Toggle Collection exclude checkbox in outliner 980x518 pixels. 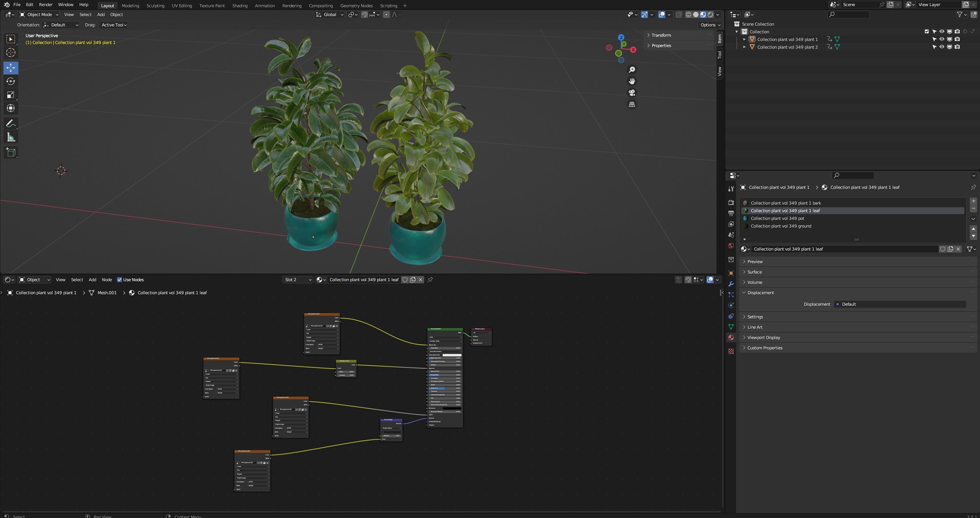click(926, 32)
